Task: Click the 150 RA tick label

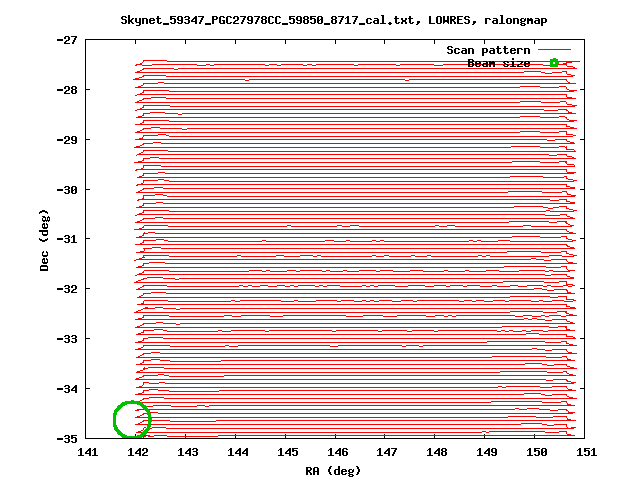Action: tap(537, 452)
